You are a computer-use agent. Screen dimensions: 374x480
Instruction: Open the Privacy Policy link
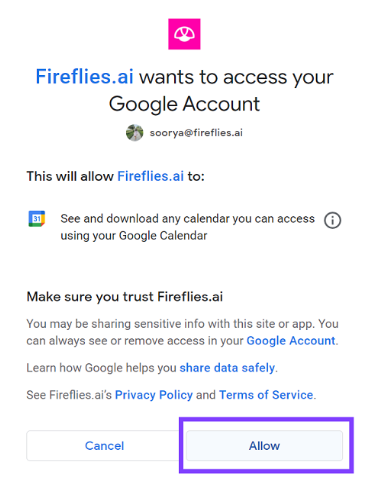pos(154,395)
